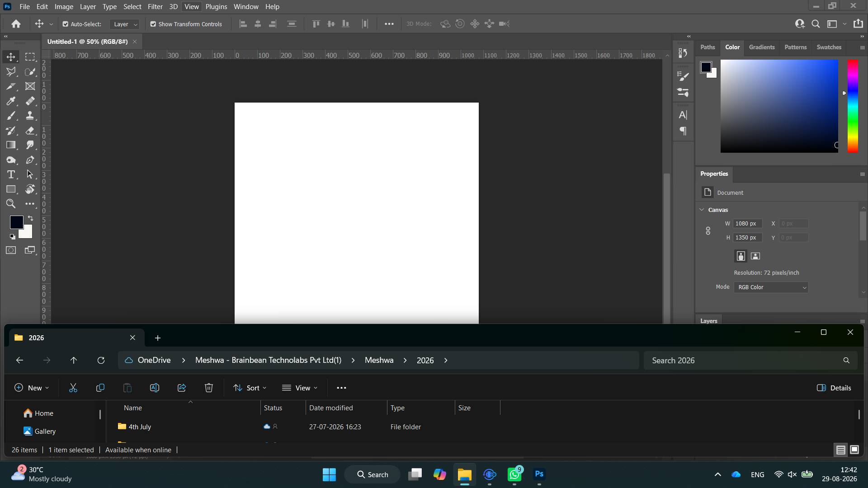Activate the Zoom tool in toolbar
Viewport: 868px width, 488px height.
[11, 204]
